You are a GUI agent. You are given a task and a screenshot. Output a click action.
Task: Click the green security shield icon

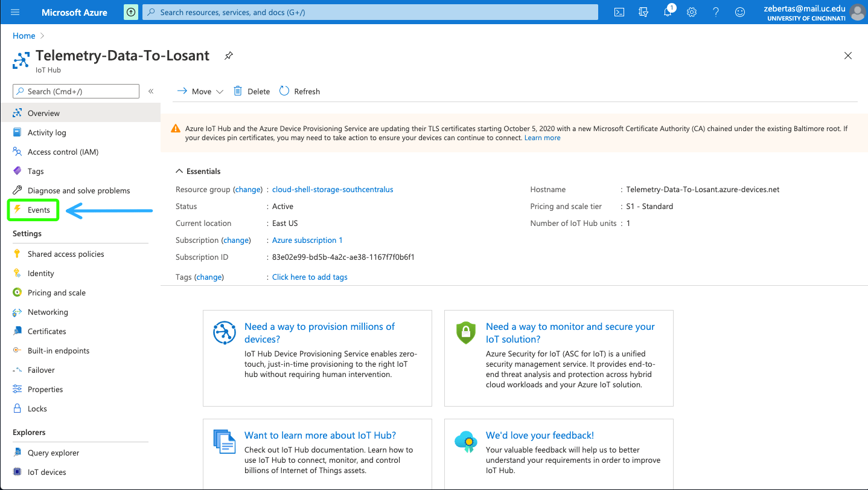466,332
